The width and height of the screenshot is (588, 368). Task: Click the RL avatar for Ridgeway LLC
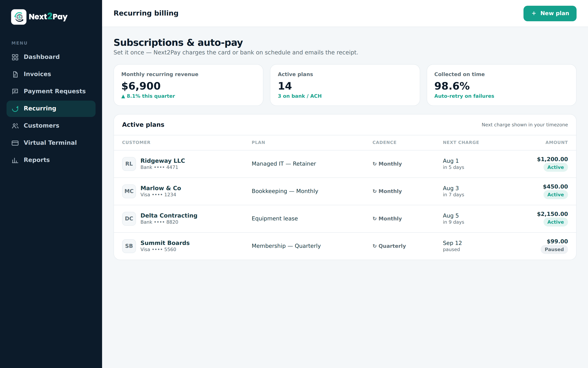point(129,164)
